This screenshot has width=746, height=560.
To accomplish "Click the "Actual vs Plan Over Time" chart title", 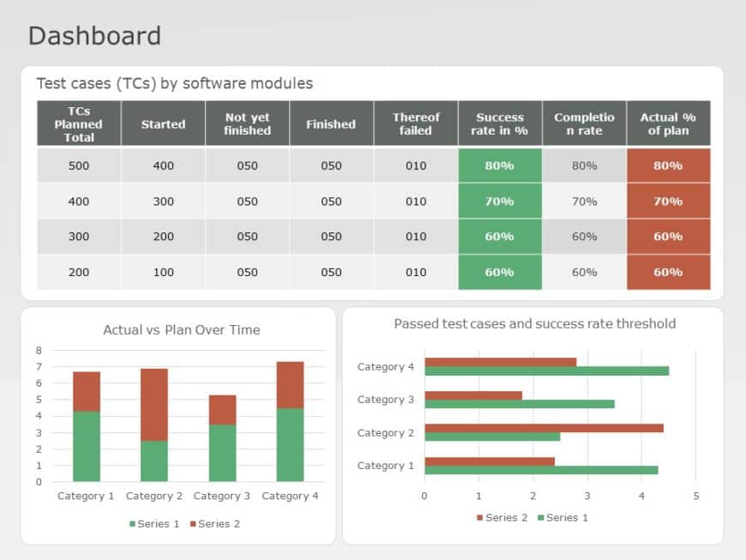I will (x=181, y=330).
